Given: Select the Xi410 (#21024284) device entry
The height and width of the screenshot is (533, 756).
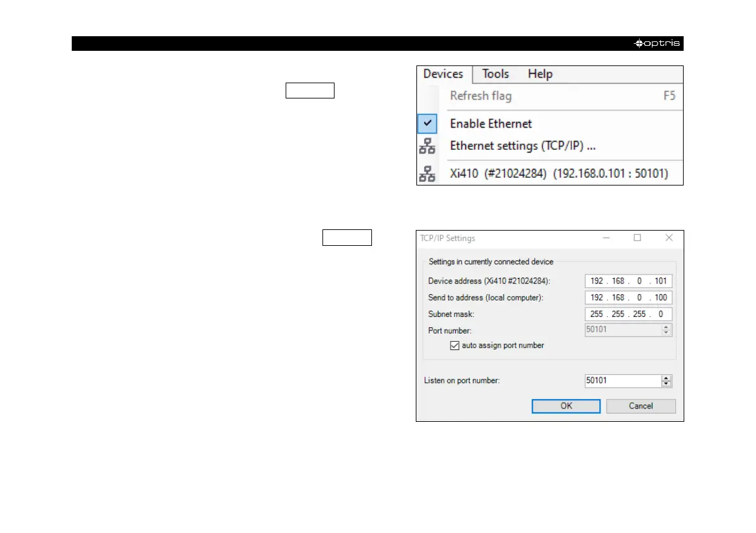Looking at the screenshot, I should click(550, 173).
